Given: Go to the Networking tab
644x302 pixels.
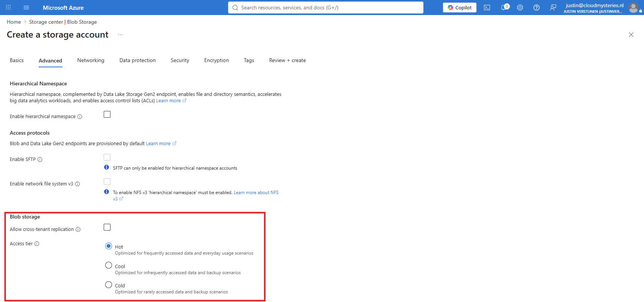Looking at the screenshot, I should 91,60.
